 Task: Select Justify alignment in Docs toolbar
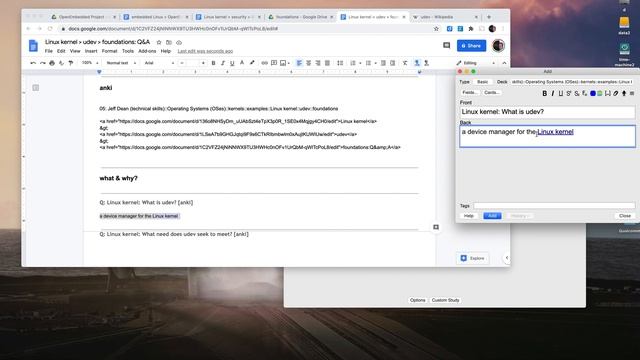tap(327, 63)
